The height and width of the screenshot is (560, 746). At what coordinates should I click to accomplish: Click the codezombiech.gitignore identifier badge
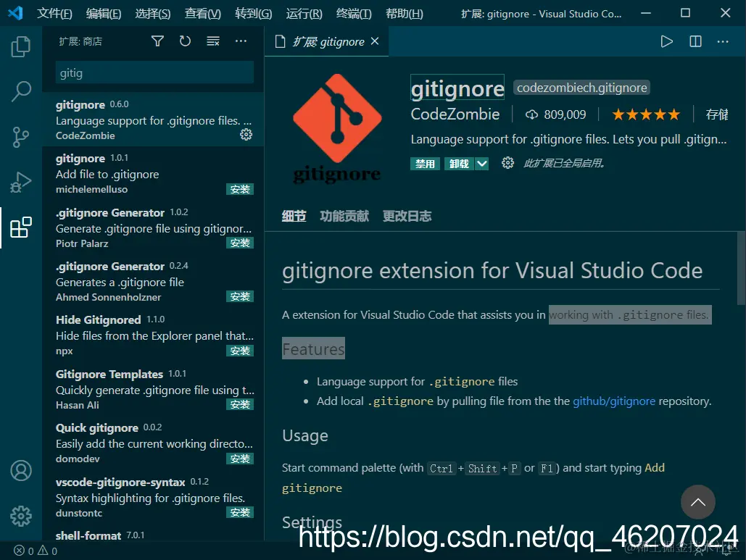tap(581, 88)
